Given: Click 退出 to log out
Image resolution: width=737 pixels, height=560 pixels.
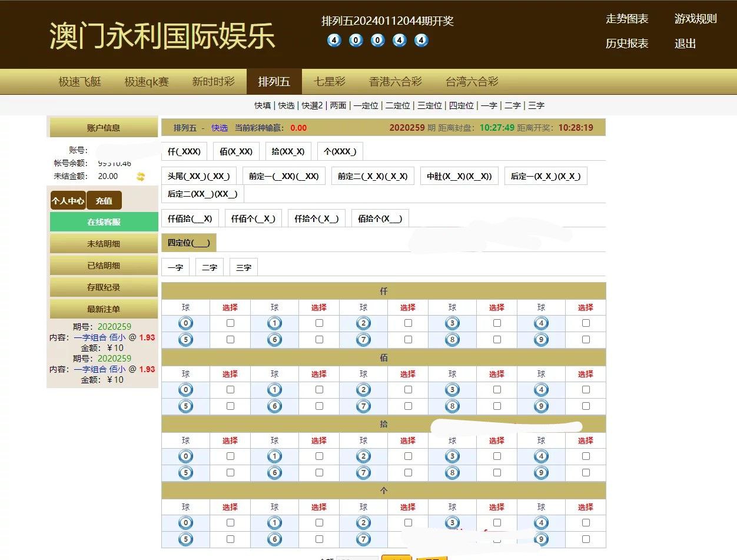Looking at the screenshot, I should pyautogui.click(x=685, y=44).
